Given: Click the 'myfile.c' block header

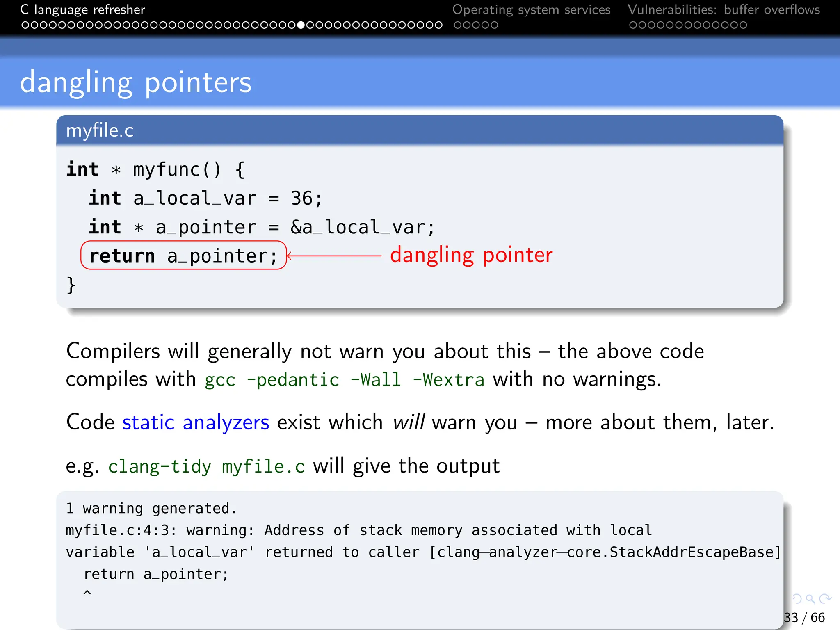Looking at the screenshot, I should (420, 130).
